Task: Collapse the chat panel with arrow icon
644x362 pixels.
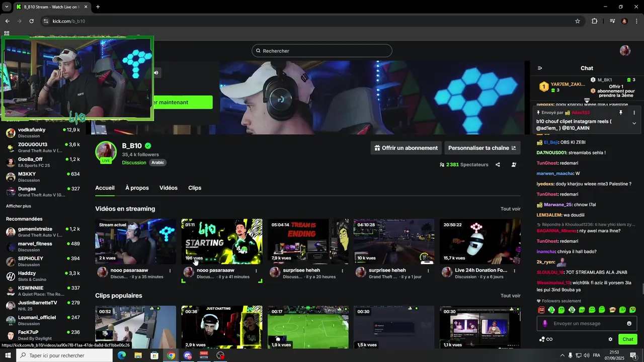Action: click(540, 68)
